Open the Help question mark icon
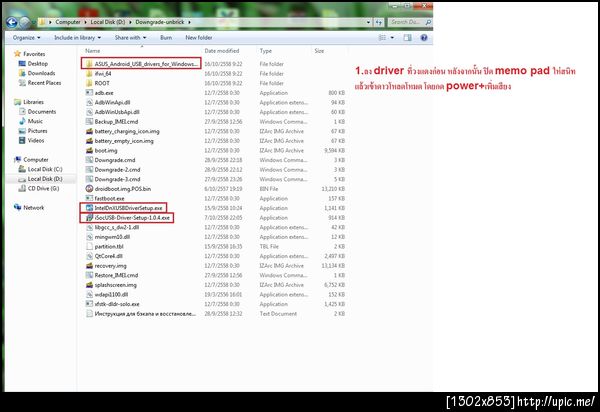This screenshot has height=412, width=600. [x=424, y=37]
